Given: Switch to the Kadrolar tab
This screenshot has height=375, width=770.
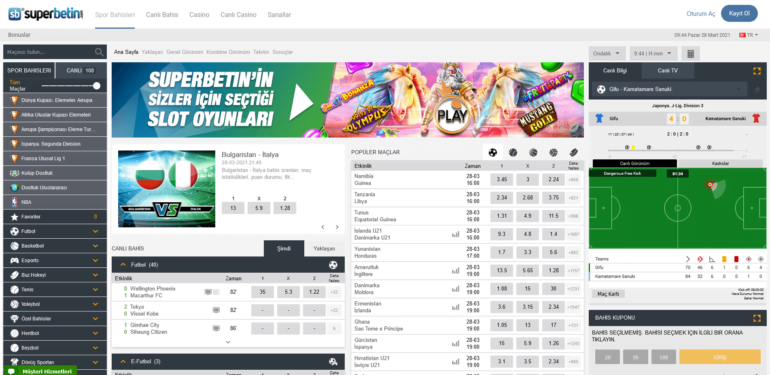Looking at the screenshot, I should tap(720, 163).
